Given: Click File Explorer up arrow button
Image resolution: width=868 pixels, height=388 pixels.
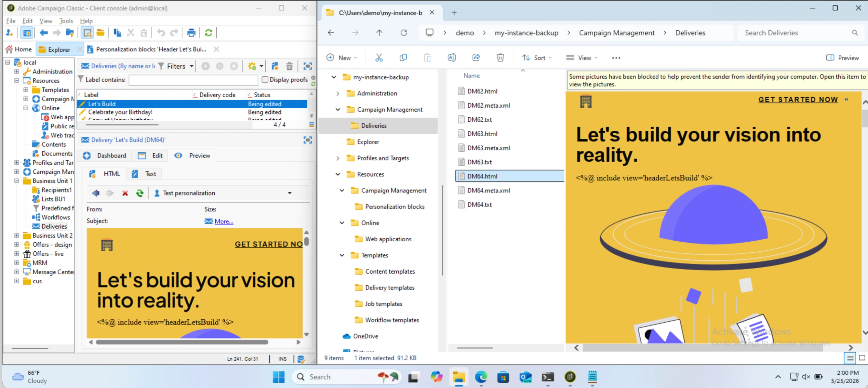Looking at the screenshot, I should tap(379, 33).
